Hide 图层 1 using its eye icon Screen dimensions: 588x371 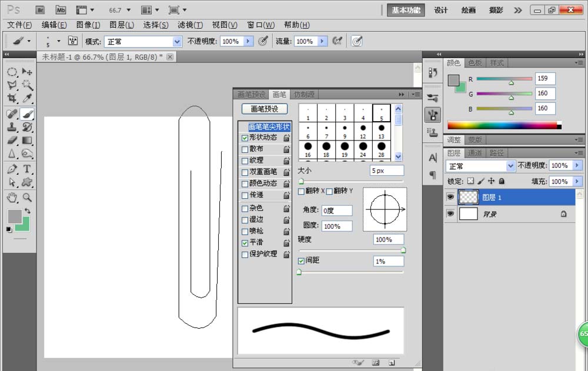click(x=450, y=198)
